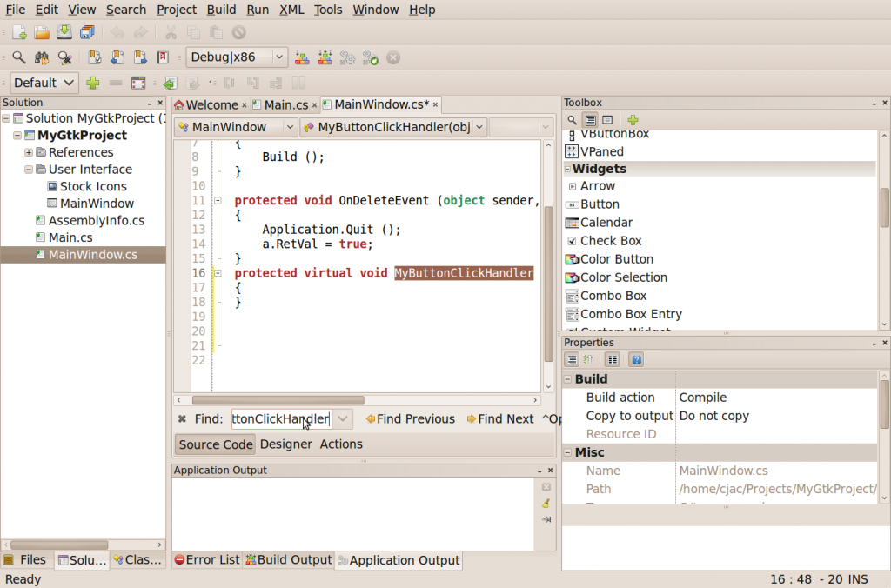Select AssemblyInfo.cs in Solution tree

(x=96, y=220)
